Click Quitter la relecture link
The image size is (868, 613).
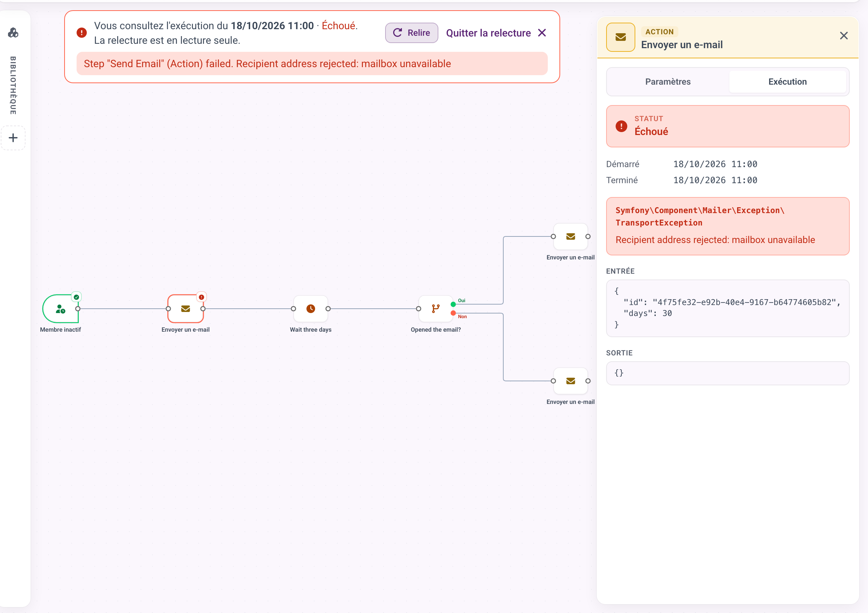(496, 33)
